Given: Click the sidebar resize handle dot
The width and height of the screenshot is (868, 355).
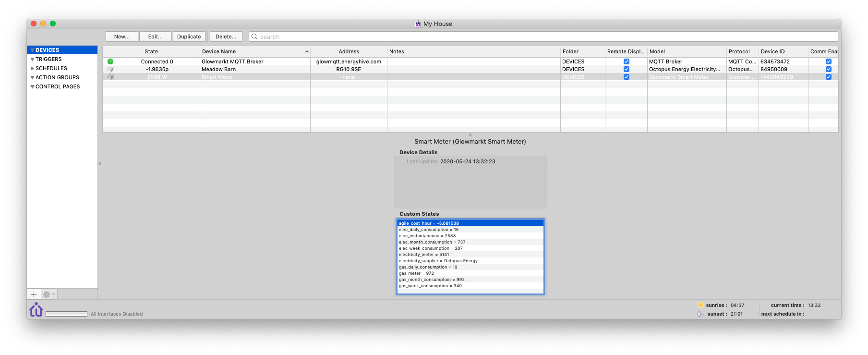Looking at the screenshot, I should click(100, 164).
